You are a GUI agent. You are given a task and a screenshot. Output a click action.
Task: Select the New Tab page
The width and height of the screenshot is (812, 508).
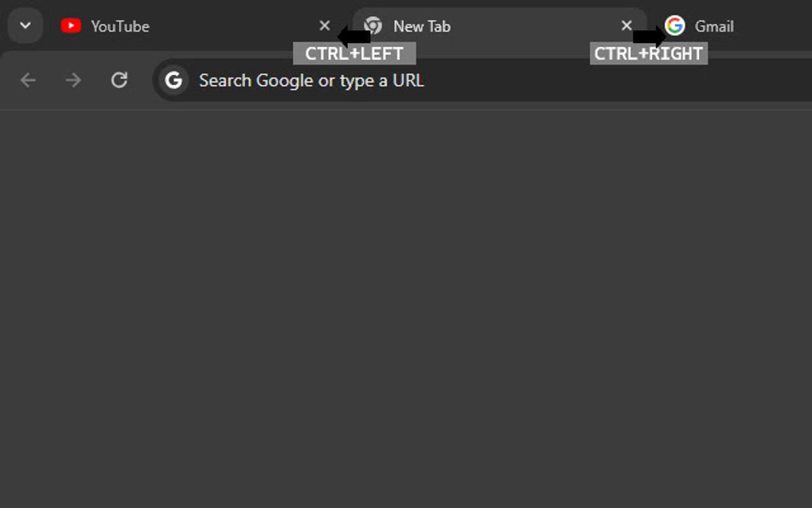click(x=422, y=25)
